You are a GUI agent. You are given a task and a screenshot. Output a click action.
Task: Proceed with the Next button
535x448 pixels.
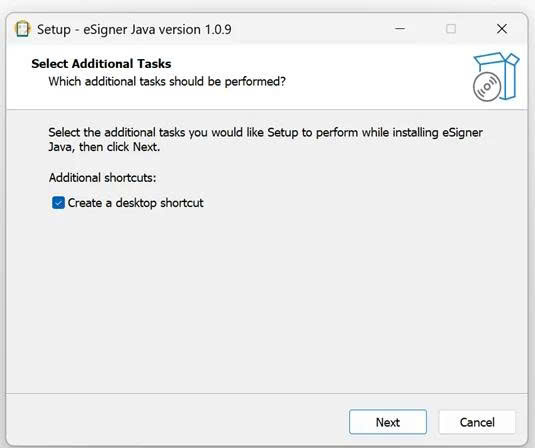(x=388, y=422)
